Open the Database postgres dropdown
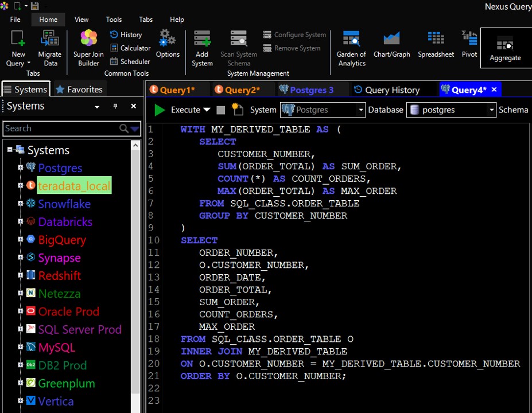Viewport: 532px width, 413px height. pos(491,110)
